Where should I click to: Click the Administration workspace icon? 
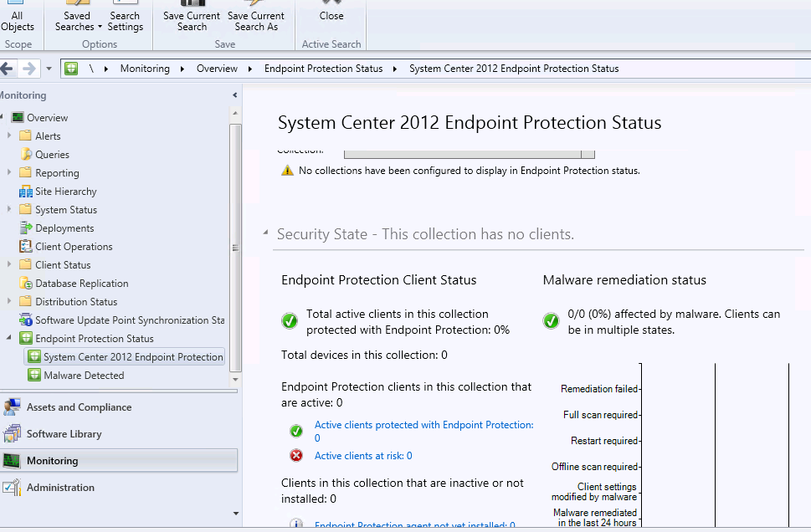[12, 488]
